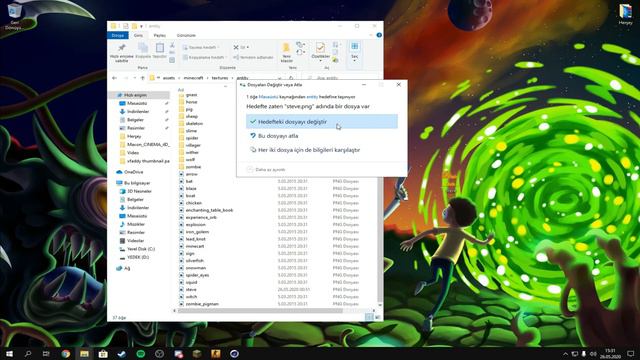
Task: Open the Sil delete dropdown in ribbon
Action: (242, 47)
